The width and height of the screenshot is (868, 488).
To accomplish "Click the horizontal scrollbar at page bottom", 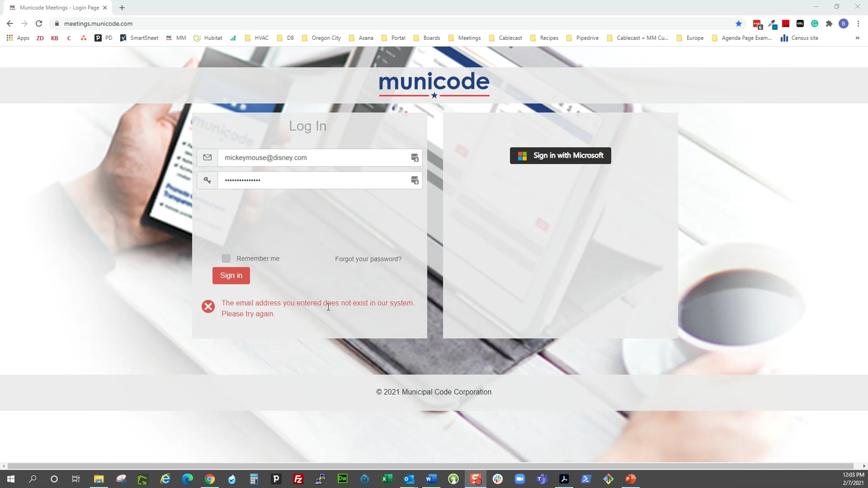I will (430, 466).
